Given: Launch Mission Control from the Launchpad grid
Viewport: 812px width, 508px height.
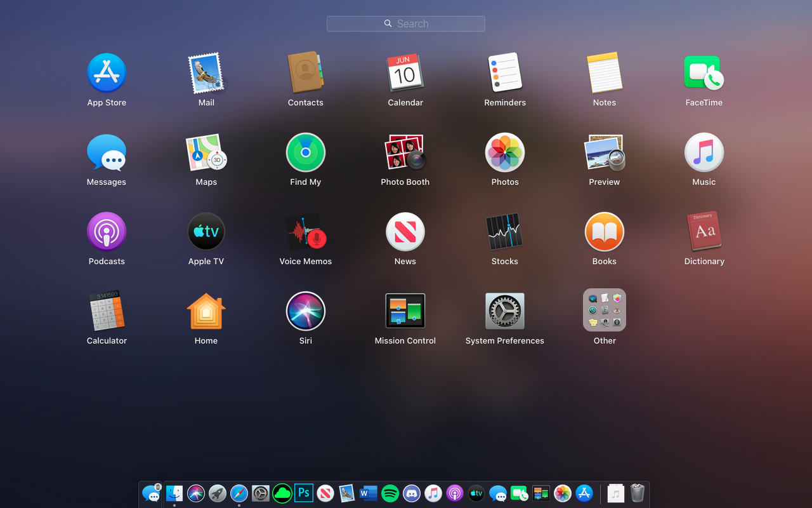Looking at the screenshot, I should (x=405, y=311).
